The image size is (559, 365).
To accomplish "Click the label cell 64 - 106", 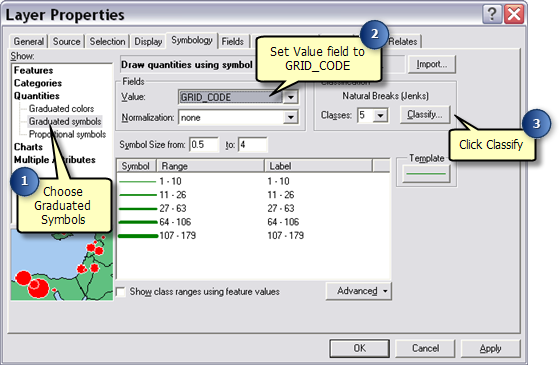I will pos(283,222).
